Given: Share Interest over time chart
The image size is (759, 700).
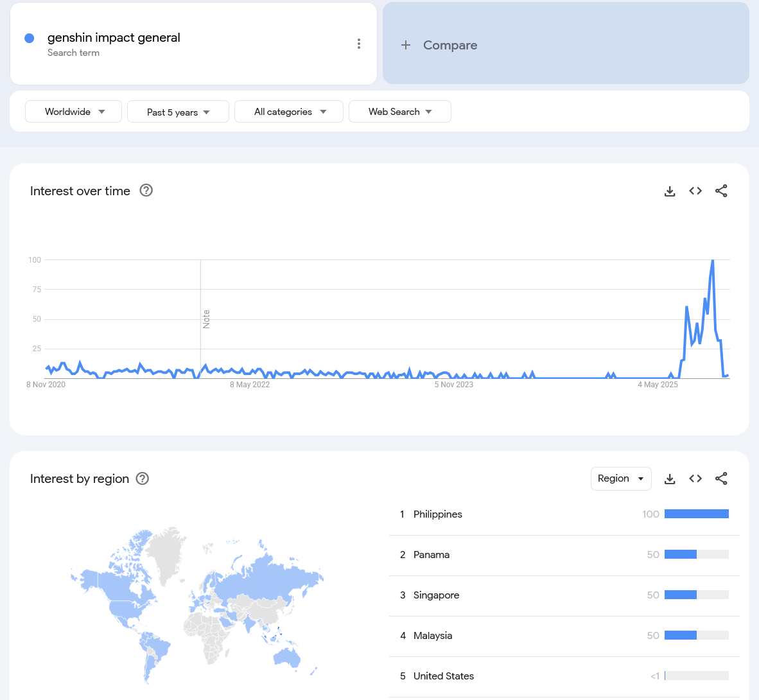Looking at the screenshot, I should tap(721, 191).
